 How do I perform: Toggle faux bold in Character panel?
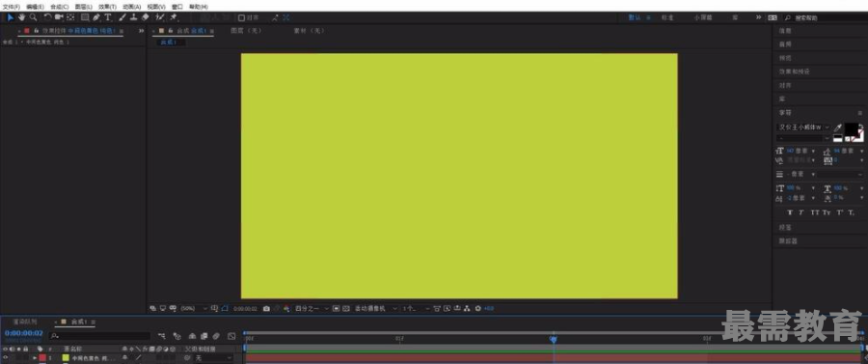790,212
